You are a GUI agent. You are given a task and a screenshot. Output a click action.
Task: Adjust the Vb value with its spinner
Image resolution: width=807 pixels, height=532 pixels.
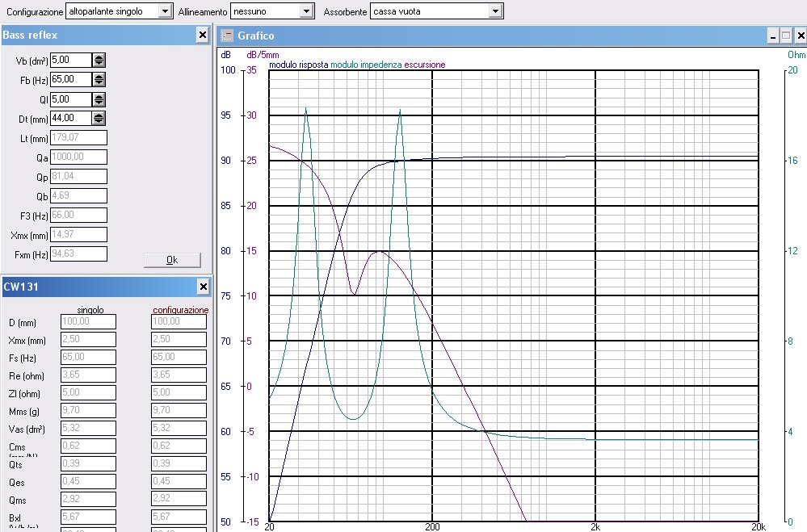(x=99, y=60)
